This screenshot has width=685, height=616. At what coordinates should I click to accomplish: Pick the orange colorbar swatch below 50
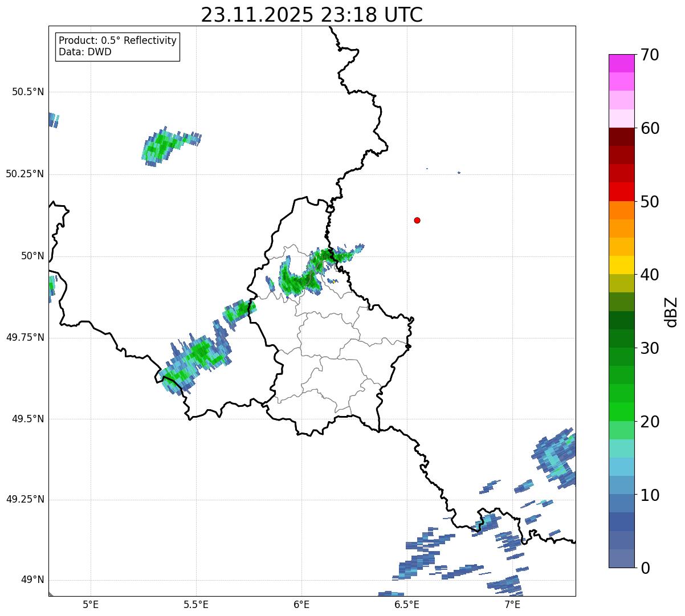[621, 210]
